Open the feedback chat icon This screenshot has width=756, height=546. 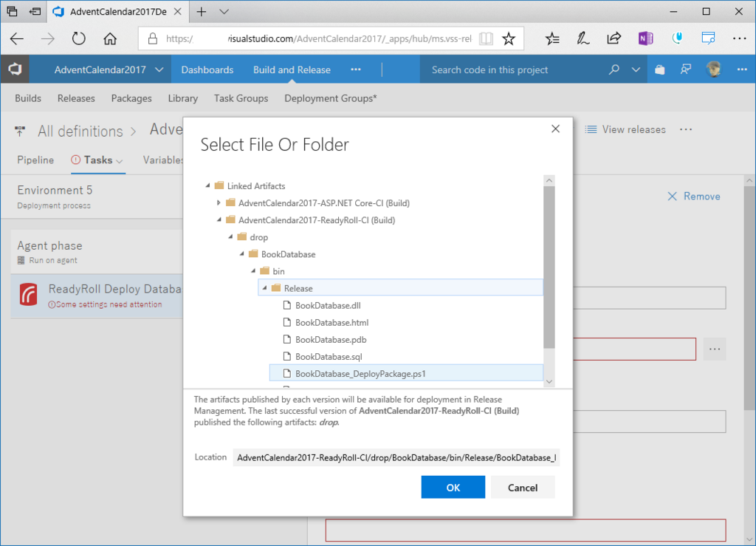(686, 69)
